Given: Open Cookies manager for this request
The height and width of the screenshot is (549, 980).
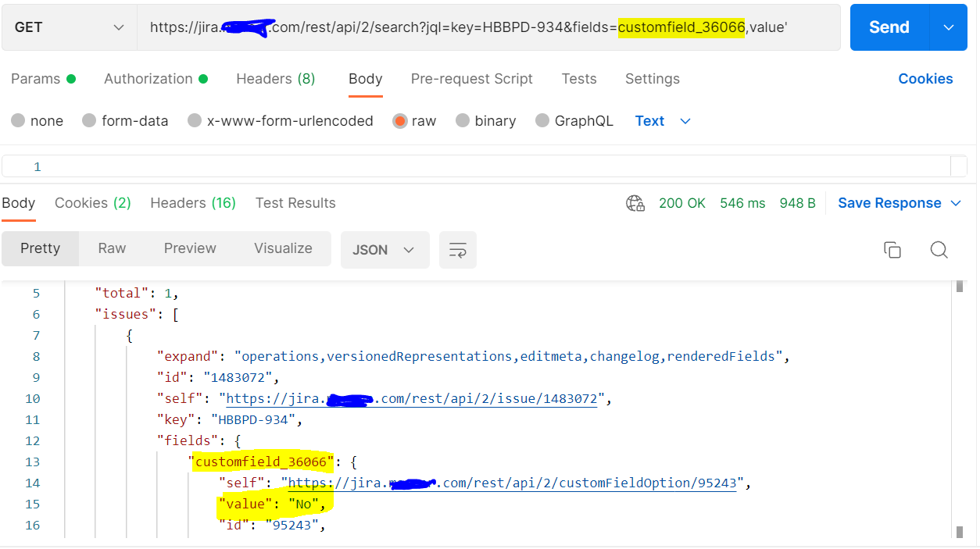Looking at the screenshot, I should click(925, 78).
